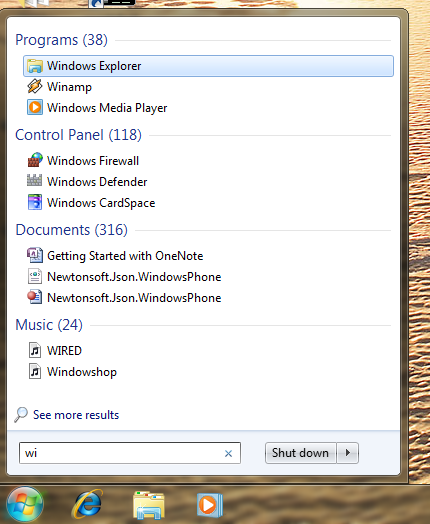Select "WIRED" music result text
The width and height of the screenshot is (430, 524).
pos(64,351)
